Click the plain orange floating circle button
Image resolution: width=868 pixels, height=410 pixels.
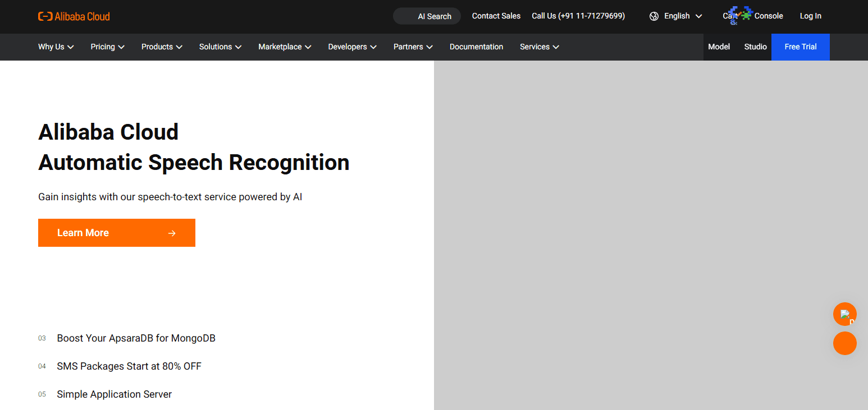click(844, 343)
